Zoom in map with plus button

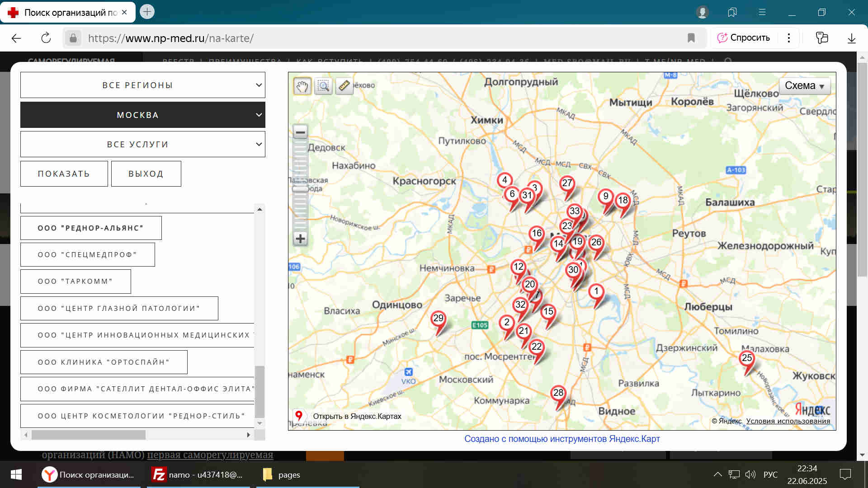coord(300,239)
